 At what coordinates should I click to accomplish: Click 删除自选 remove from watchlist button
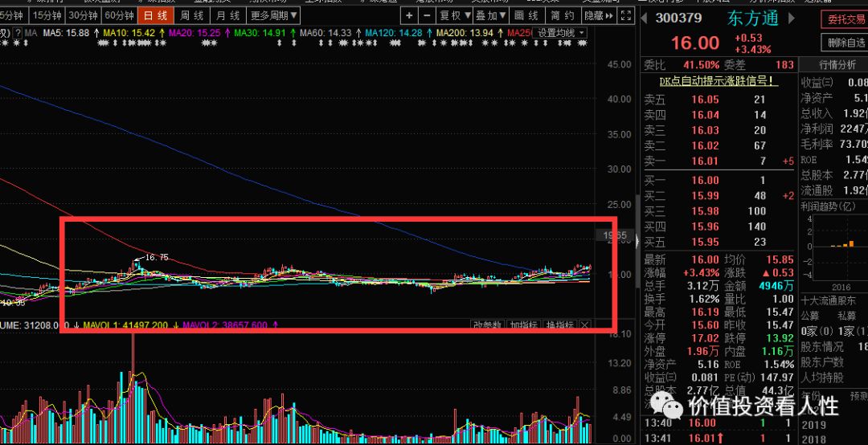coord(845,42)
